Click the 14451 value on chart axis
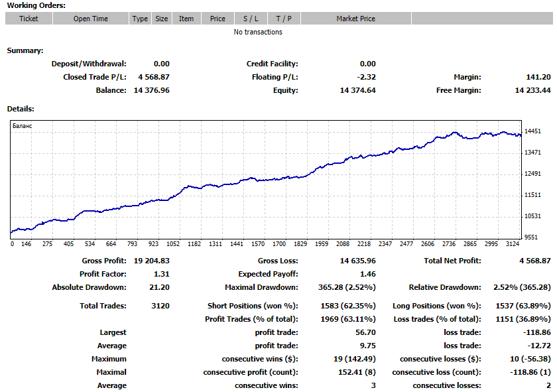The height and width of the screenshot is (392, 557). click(534, 132)
